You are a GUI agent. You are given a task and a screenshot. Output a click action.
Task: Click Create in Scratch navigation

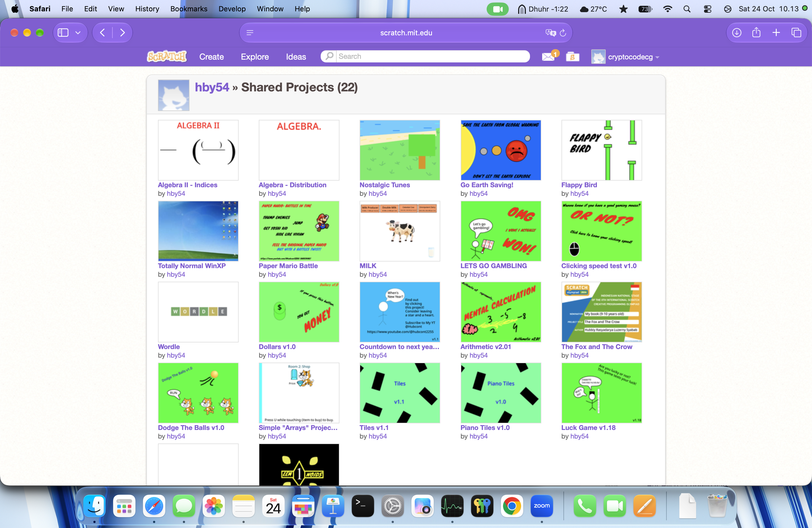tap(212, 57)
